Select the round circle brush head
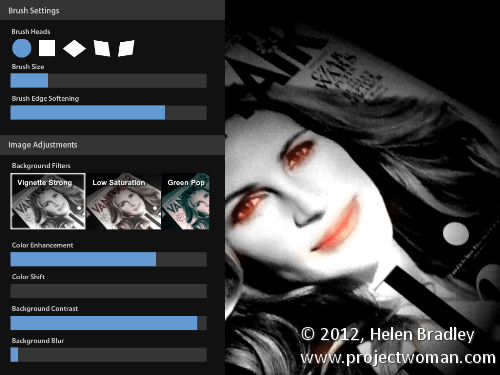 click(22, 48)
